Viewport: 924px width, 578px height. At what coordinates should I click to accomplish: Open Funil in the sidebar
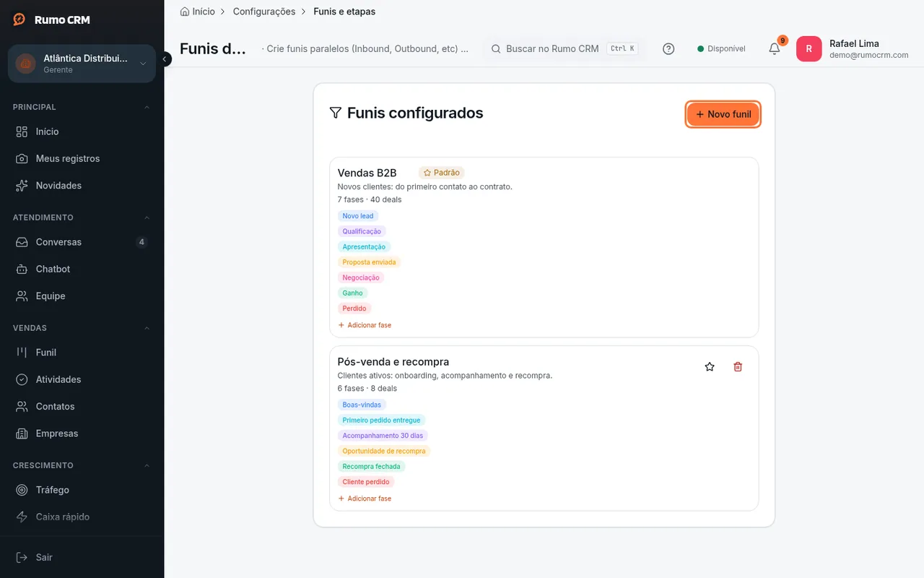[82, 353]
